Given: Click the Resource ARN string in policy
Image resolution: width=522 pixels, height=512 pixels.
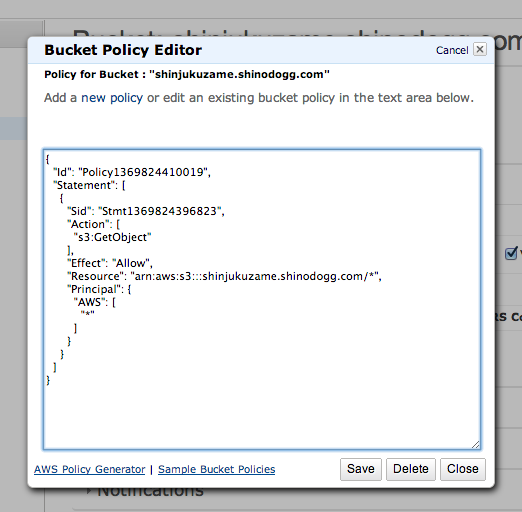Looking at the screenshot, I should coord(254,276).
